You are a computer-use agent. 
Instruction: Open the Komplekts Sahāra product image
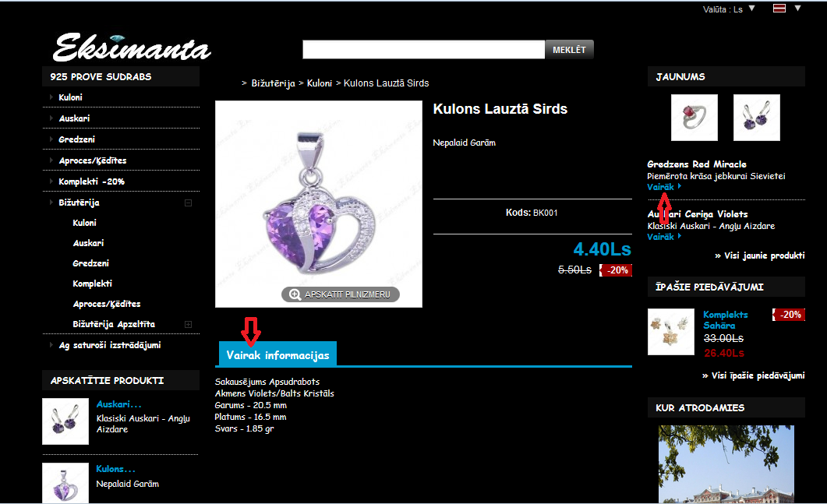point(671,332)
